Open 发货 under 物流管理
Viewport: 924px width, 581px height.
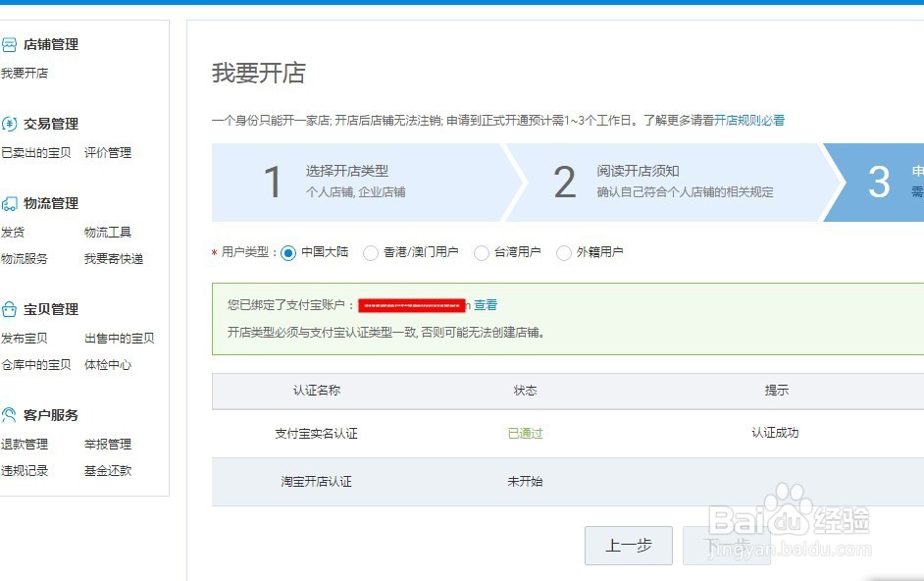pyautogui.click(x=13, y=233)
